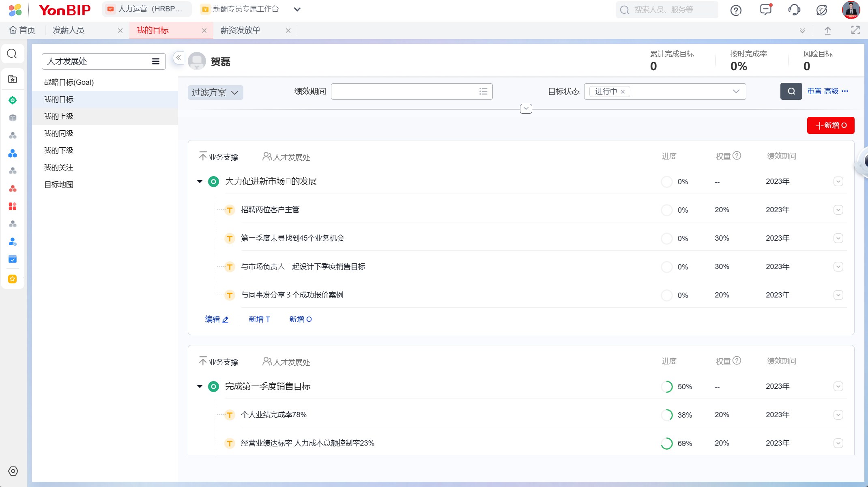868x487 pixels.
Task: Click the yellow star badge sidebar icon
Action: tap(13, 279)
